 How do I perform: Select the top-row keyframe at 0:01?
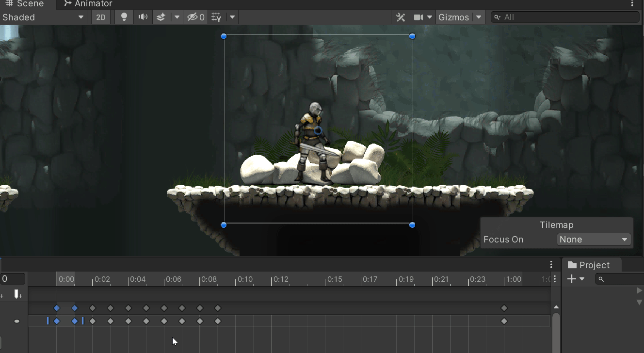tap(75, 308)
